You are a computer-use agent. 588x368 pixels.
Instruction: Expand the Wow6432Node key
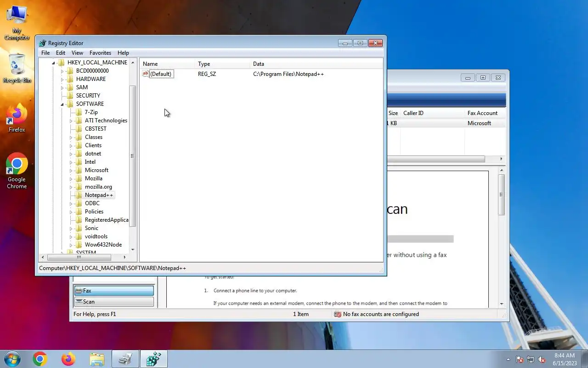[x=71, y=245]
